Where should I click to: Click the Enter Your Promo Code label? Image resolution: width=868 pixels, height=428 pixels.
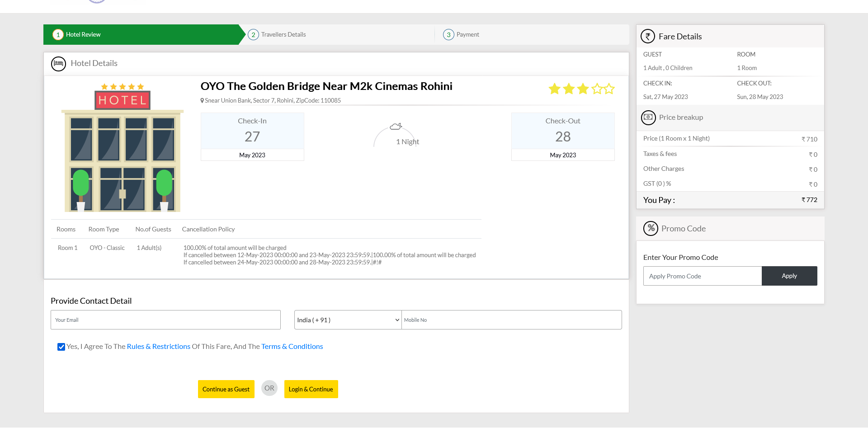point(681,258)
